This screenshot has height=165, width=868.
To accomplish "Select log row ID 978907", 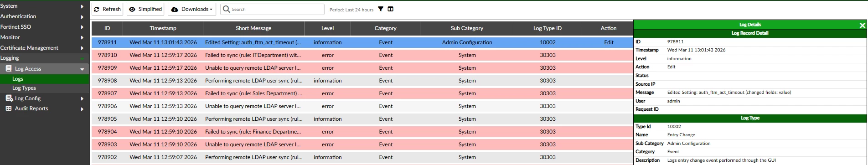I will tap(362, 93).
